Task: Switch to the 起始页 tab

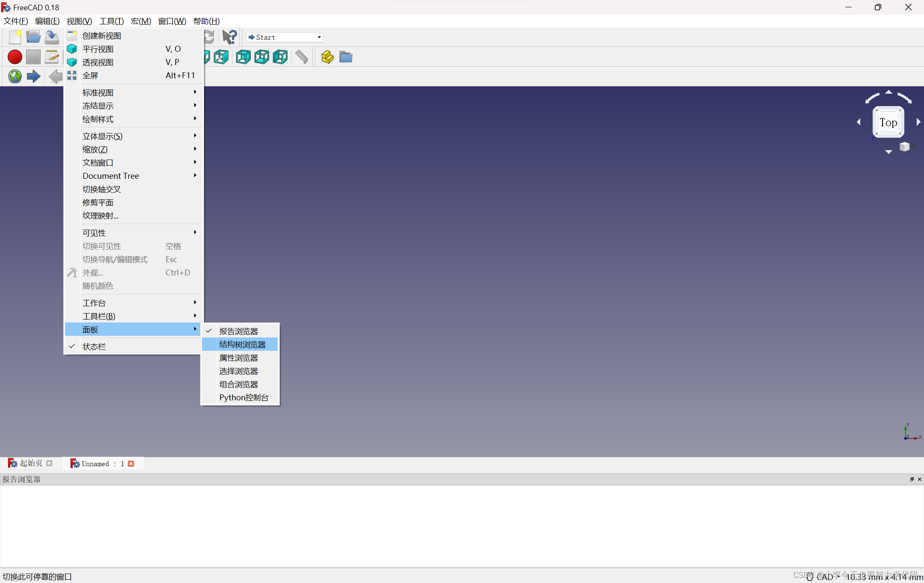Action: [x=30, y=463]
